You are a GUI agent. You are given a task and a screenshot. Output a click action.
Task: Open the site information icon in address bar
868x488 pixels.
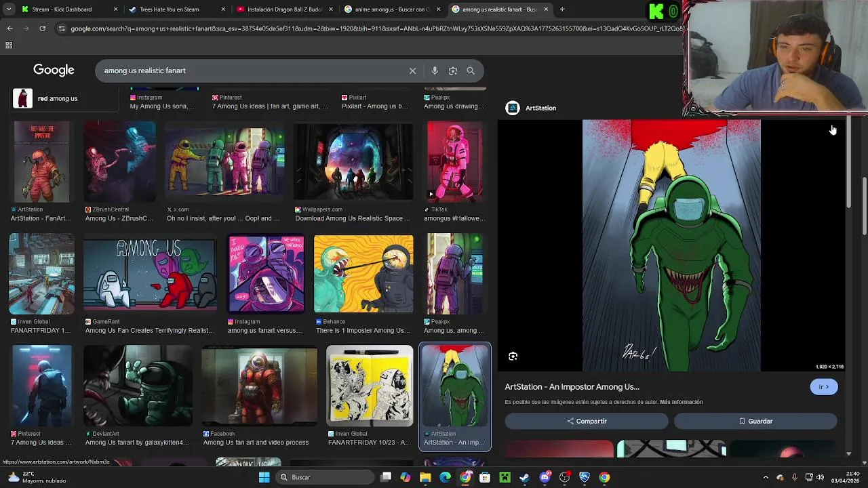(x=62, y=28)
